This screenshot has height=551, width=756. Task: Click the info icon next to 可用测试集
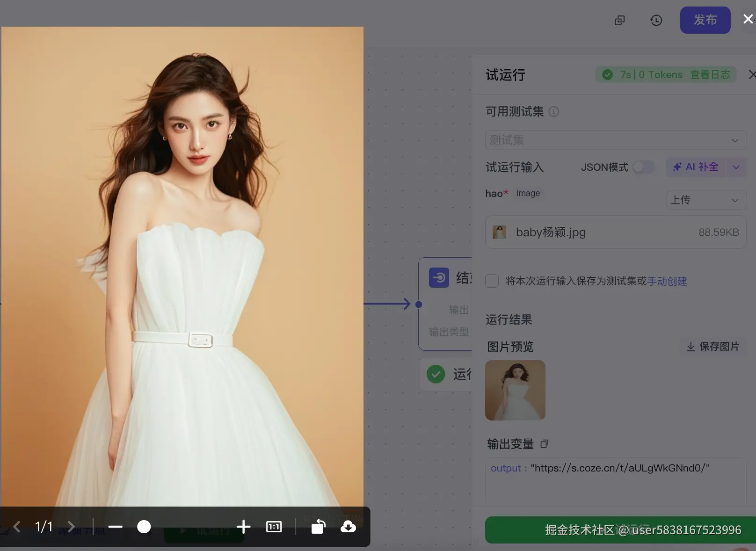[x=553, y=111]
